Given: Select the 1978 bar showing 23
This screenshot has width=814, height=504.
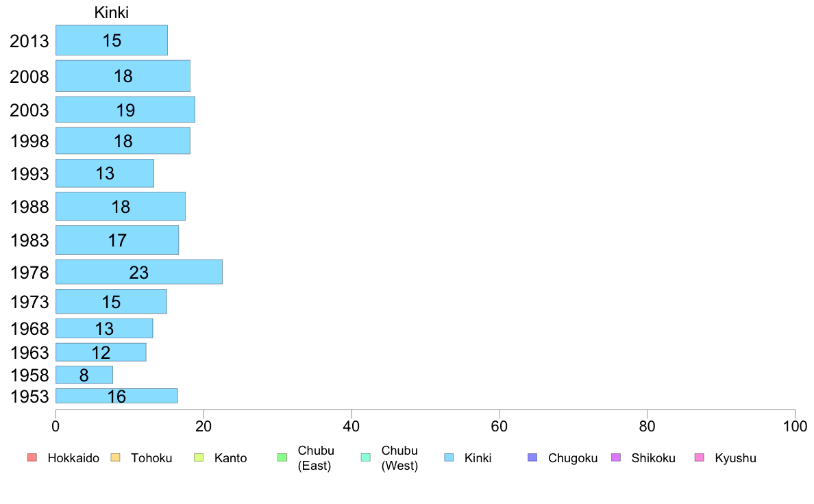Looking at the screenshot, I should 139,272.
